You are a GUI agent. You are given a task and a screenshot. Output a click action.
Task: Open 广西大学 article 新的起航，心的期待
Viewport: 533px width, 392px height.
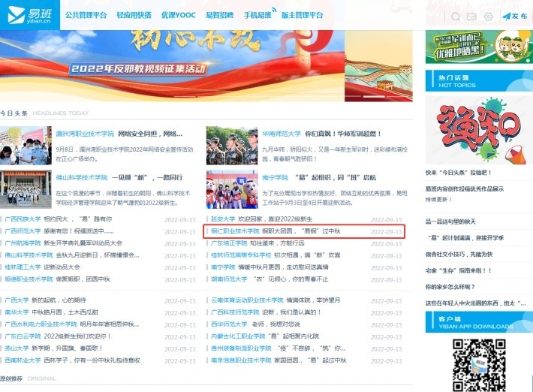59,300
